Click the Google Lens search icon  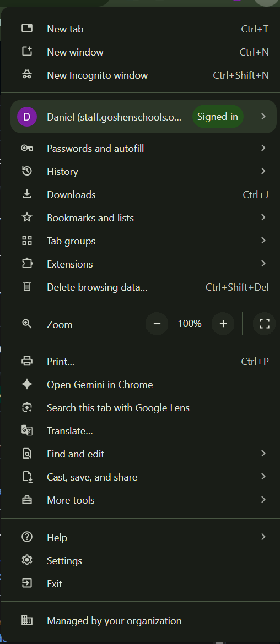point(27,407)
